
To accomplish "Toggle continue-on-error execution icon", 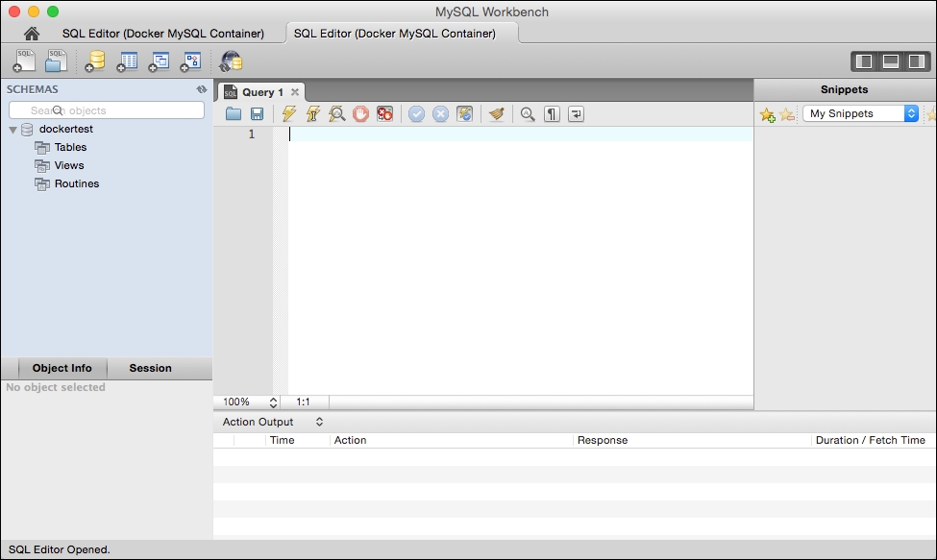I will tap(384, 114).
